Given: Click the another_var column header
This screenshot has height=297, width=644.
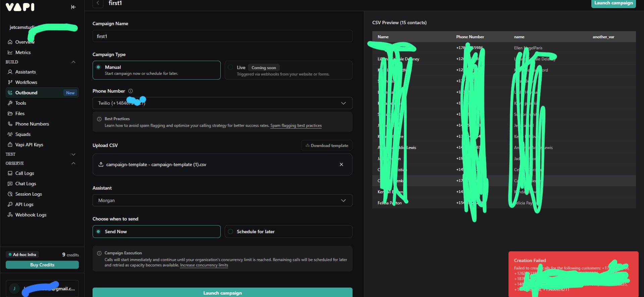Looking at the screenshot, I should point(603,37).
